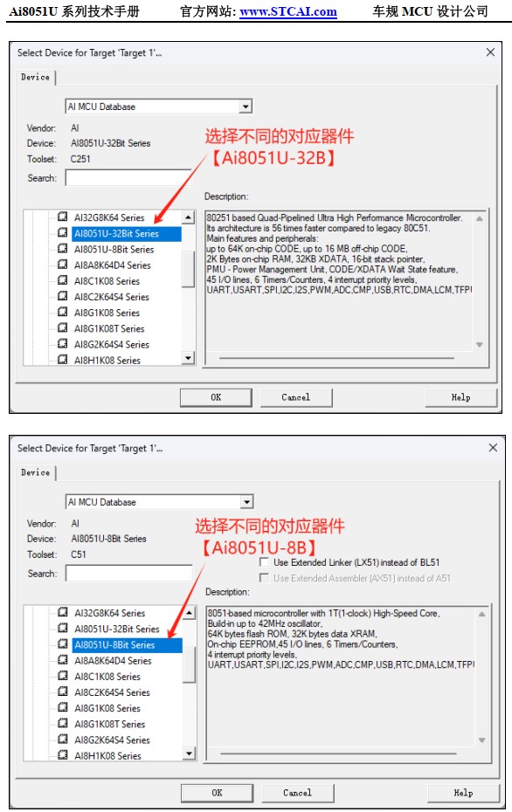512x812 pixels.
Task: Click chip icon of AI8G2K64S4 Series, upper dialog
Action: (x=63, y=343)
